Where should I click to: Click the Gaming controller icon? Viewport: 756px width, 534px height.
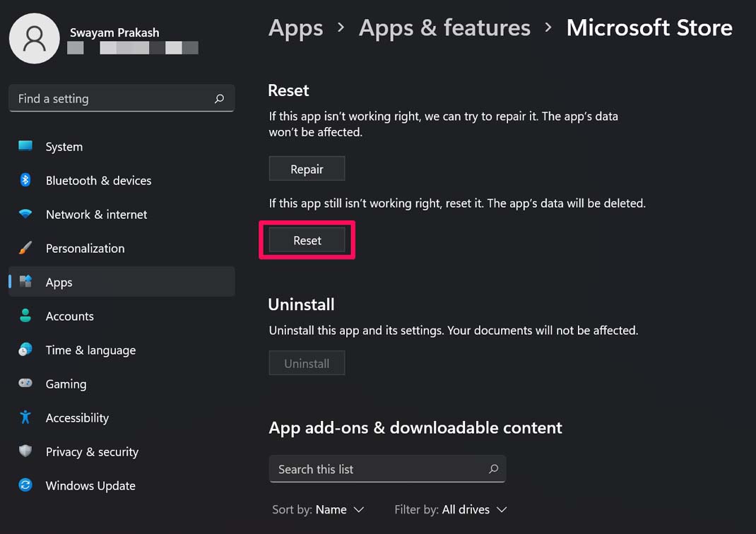coord(25,383)
